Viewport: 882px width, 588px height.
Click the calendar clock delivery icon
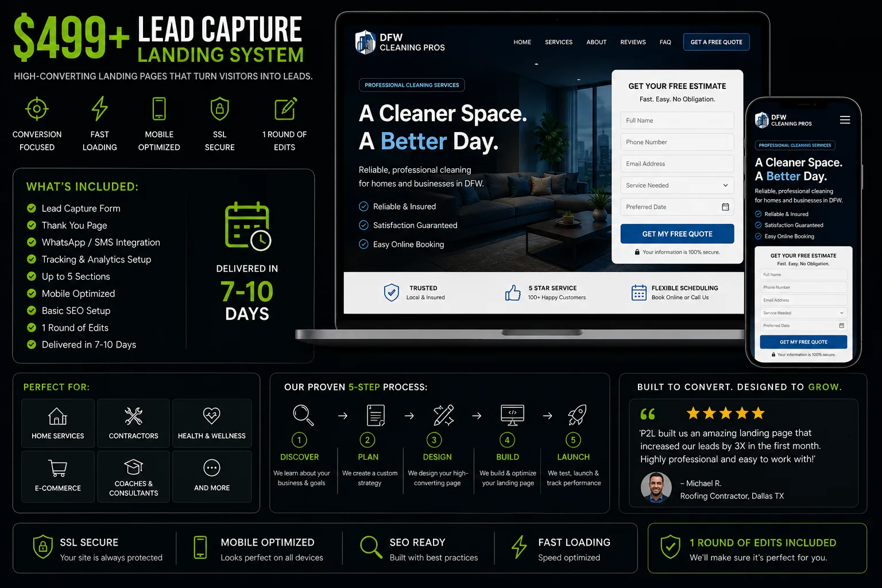pos(247,226)
